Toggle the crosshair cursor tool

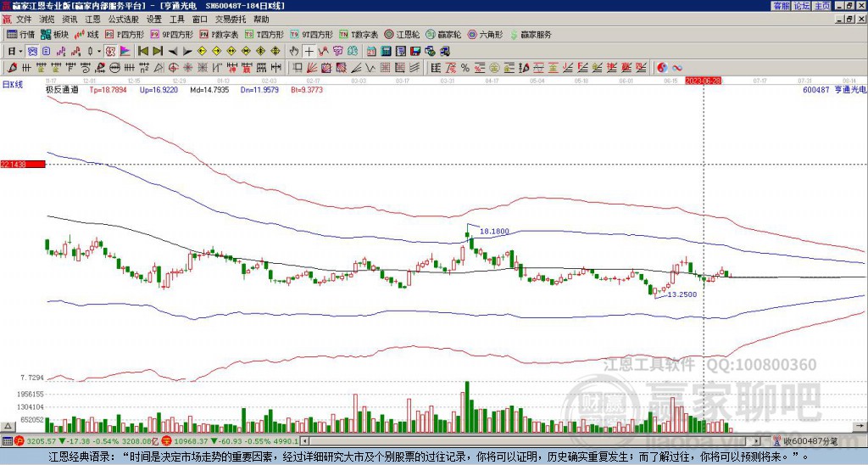pyautogui.click(x=309, y=52)
